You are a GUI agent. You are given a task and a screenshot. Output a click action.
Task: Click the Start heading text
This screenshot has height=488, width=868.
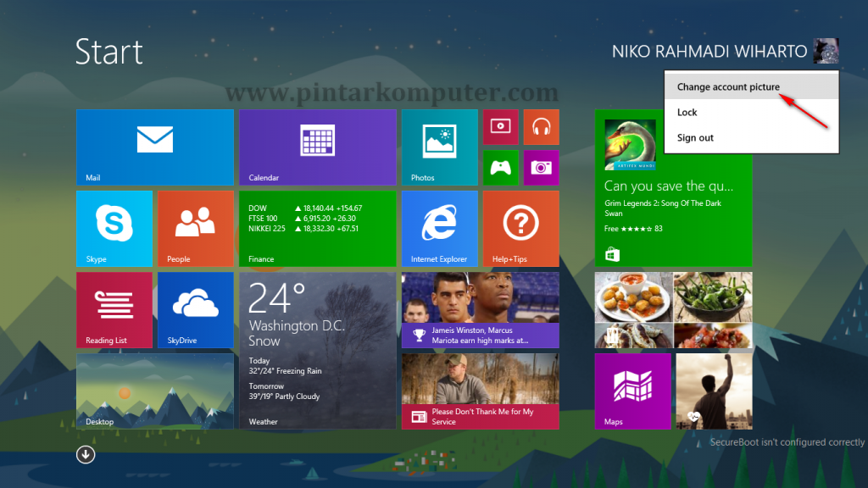pyautogui.click(x=109, y=52)
